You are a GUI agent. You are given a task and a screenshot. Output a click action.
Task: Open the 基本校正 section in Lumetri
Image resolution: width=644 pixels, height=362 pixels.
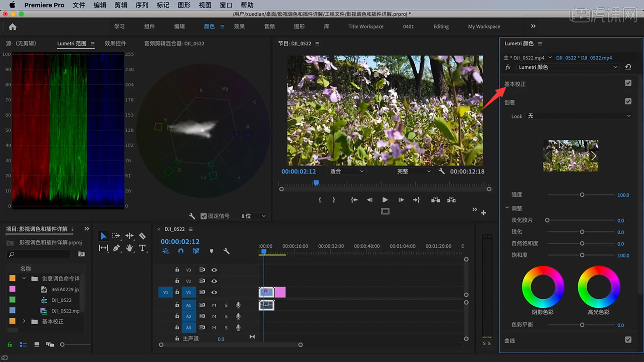pos(515,84)
